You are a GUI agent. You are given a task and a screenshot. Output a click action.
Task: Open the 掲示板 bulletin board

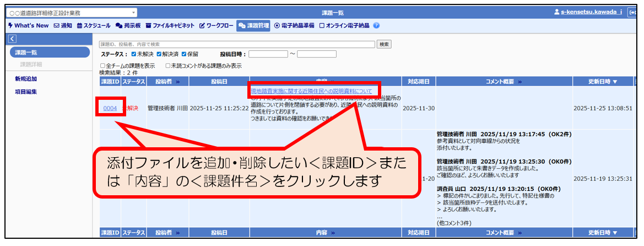click(x=128, y=25)
